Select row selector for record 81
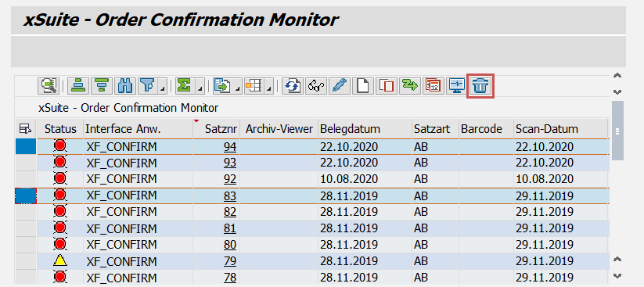This screenshot has width=644, height=287. click(x=26, y=228)
